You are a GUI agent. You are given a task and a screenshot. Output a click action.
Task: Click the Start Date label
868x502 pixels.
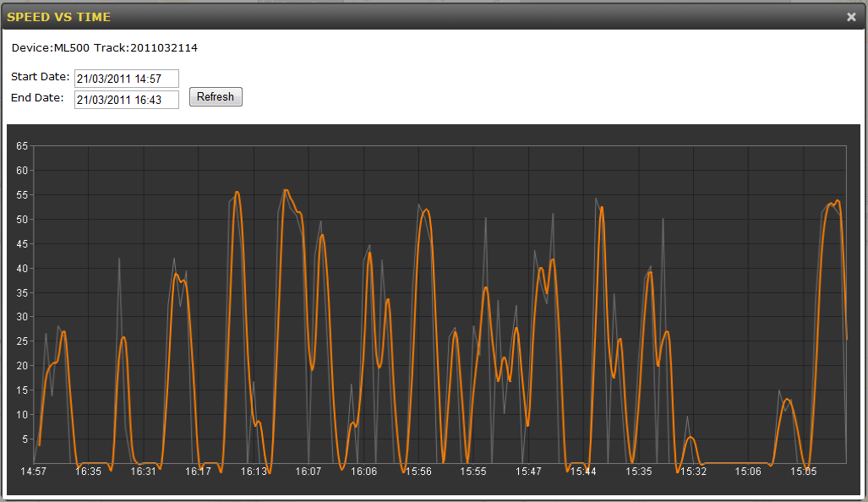(x=40, y=77)
